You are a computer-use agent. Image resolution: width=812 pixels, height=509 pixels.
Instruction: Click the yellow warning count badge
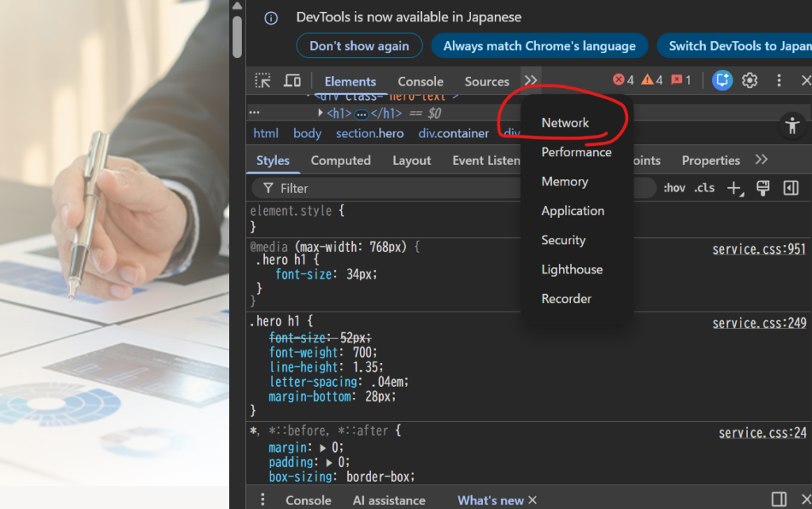[x=652, y=80]
